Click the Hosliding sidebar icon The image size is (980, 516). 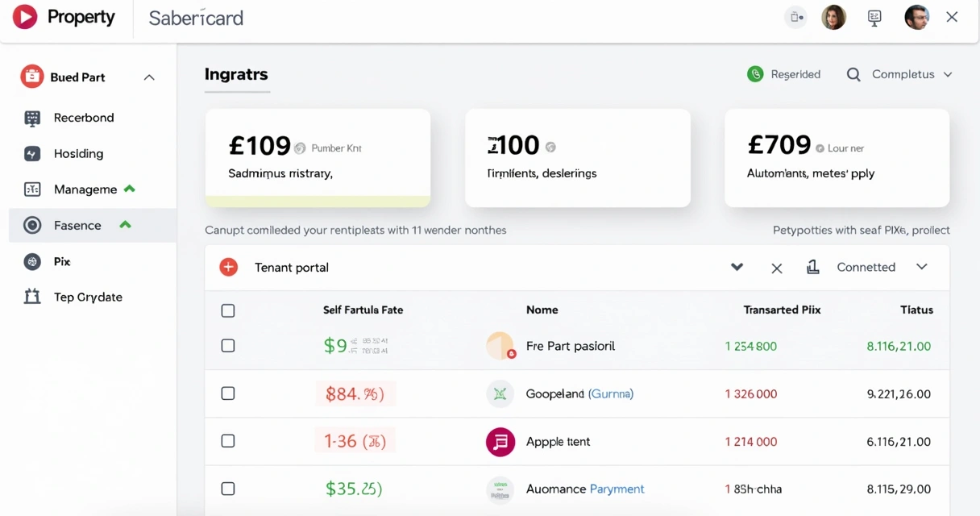click(32, 153)
